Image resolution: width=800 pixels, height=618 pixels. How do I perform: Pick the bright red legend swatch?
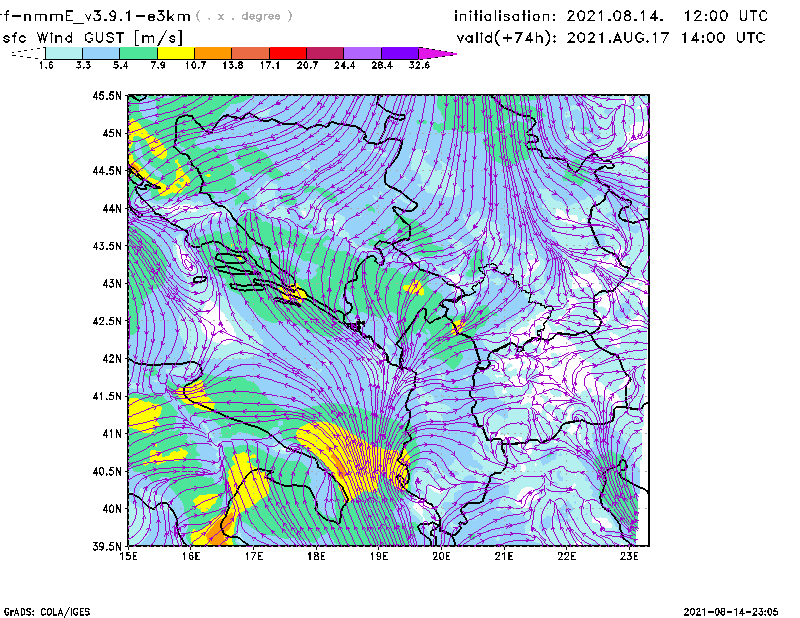point(288,53)
